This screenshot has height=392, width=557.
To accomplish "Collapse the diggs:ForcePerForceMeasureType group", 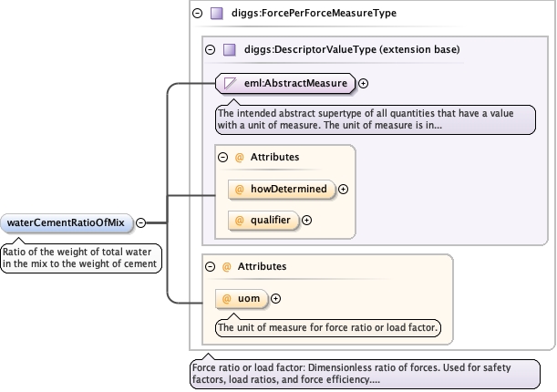I will pos(198,14).
